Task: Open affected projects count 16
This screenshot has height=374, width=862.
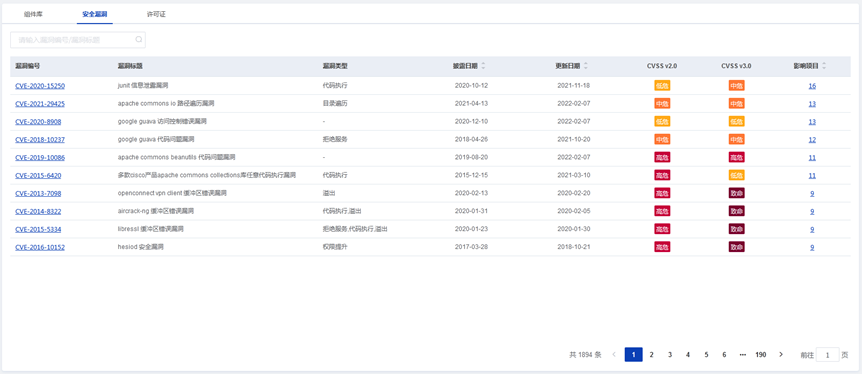Action: tap(812, 86)
